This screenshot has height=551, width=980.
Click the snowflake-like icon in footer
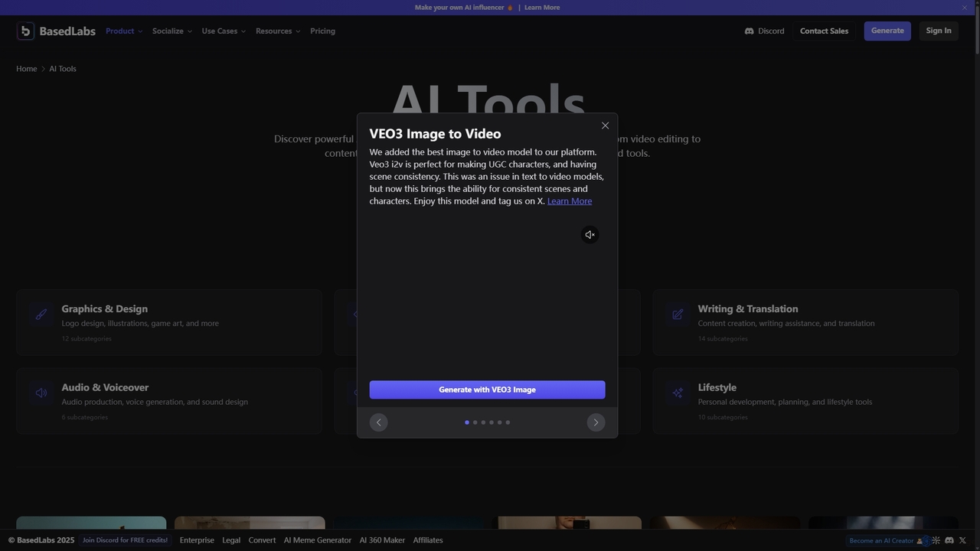pos(936,540)
